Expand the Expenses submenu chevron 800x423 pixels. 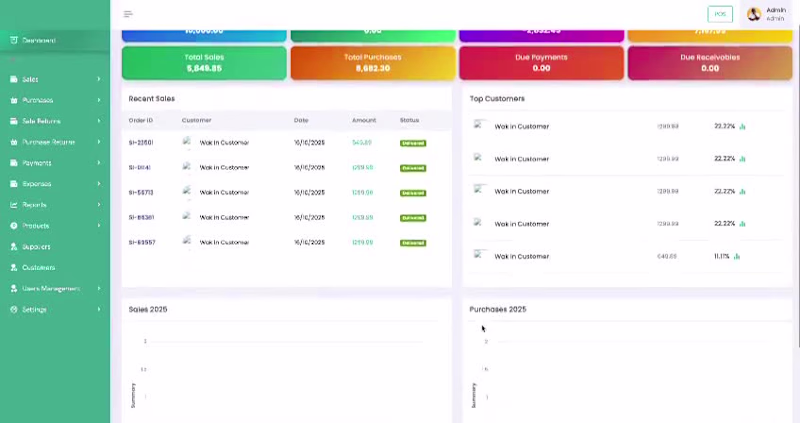pyautogui.click(x=98, y=184)
